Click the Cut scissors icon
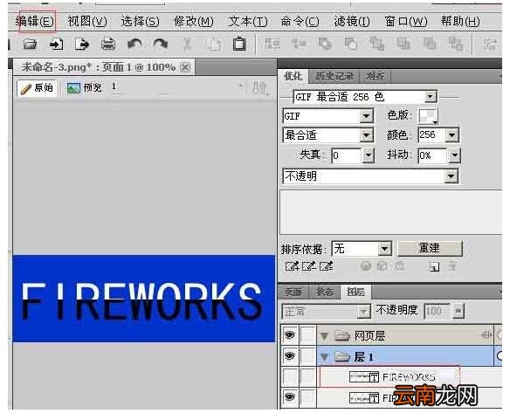 pos(187,44)
